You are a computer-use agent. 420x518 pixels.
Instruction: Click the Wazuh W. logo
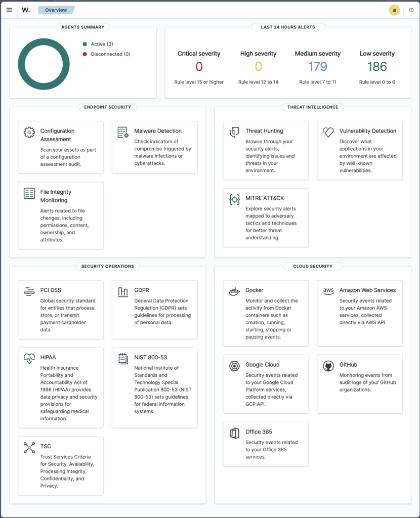[26, 10]
